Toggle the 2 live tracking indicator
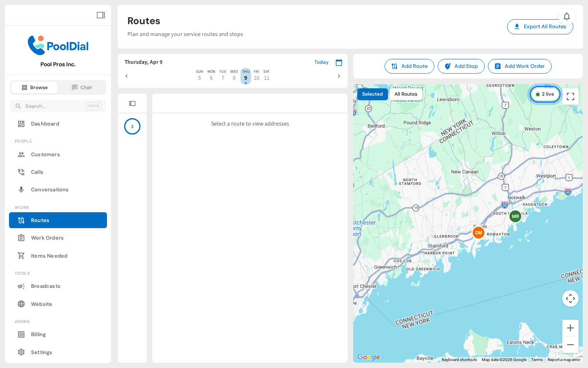The width and height of the screenshot is (588, 368). [x=545, y=94]
